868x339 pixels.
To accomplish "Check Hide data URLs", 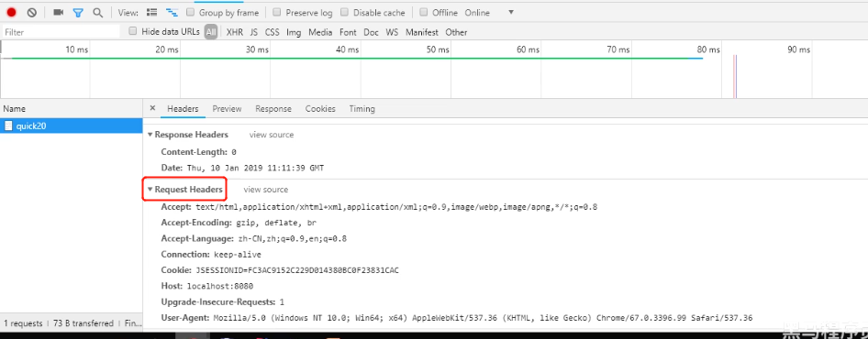I will (x=133, y=31).
